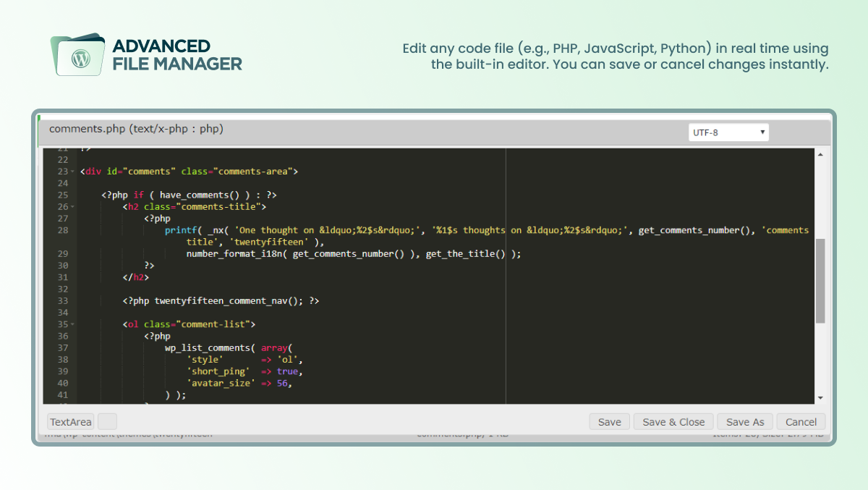Collapse the code fold on line 26
The image size is (868, 490).
pos(72,207)
